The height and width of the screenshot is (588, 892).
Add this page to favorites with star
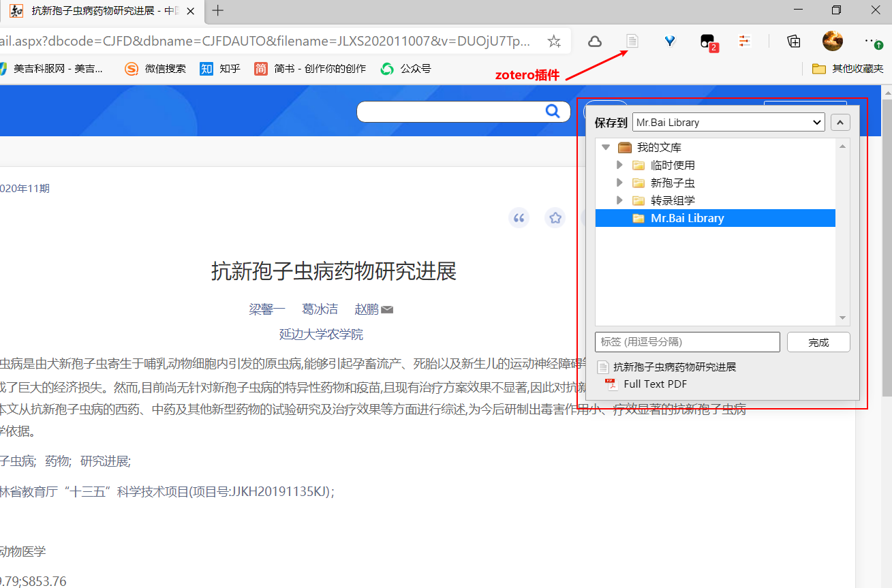554,42
